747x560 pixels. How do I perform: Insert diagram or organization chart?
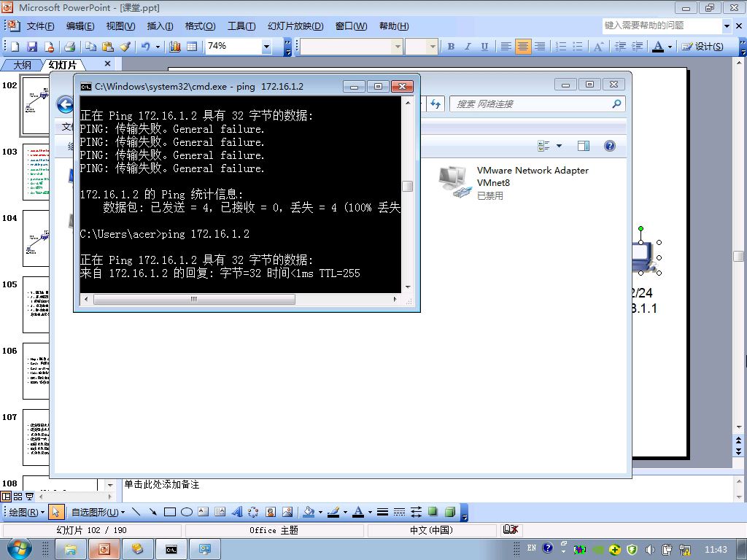tap(253, 513)
